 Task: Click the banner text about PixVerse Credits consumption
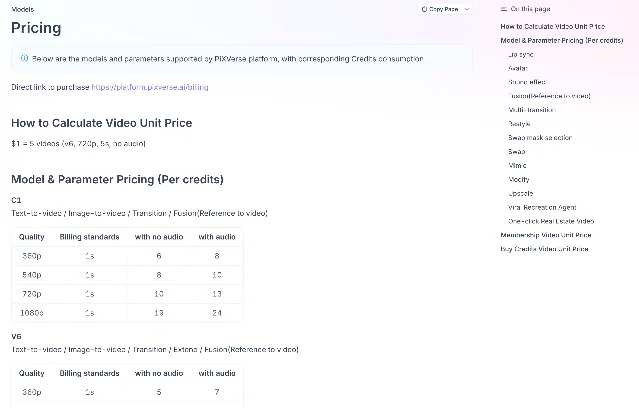[x=228, y=59]
